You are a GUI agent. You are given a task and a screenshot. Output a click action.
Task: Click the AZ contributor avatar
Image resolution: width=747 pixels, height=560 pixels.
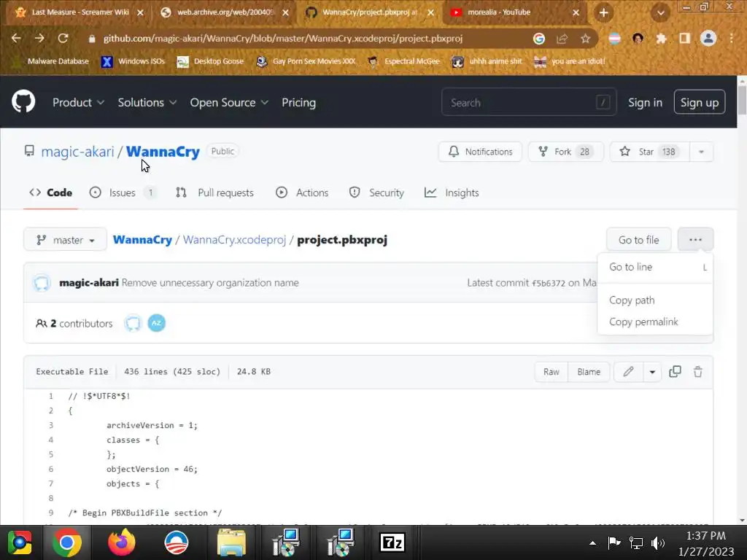[x=156, y=323]
